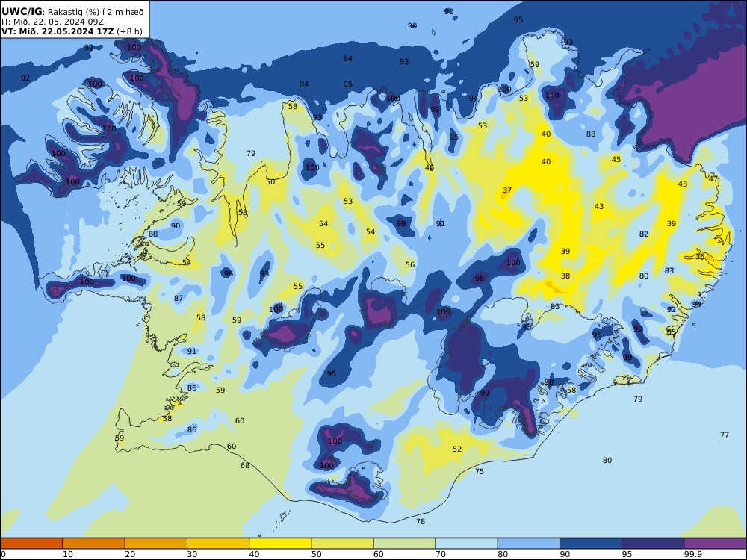747x560 pixels.
Task: Click the 50–60% pale yellow legend swatch
Action: tap(342, 544)
